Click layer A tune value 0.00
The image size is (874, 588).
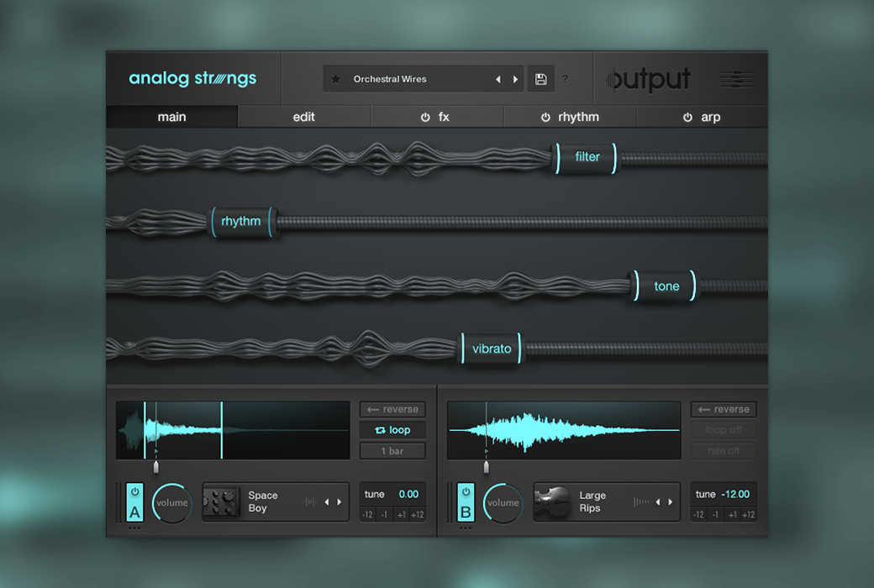click(x=408, y=495)
